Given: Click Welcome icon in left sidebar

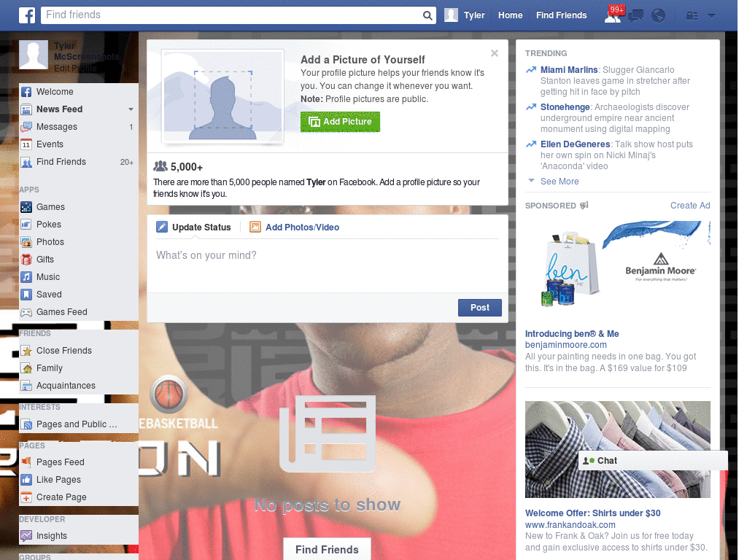Looking at the screenshot, I should point(26,92).
